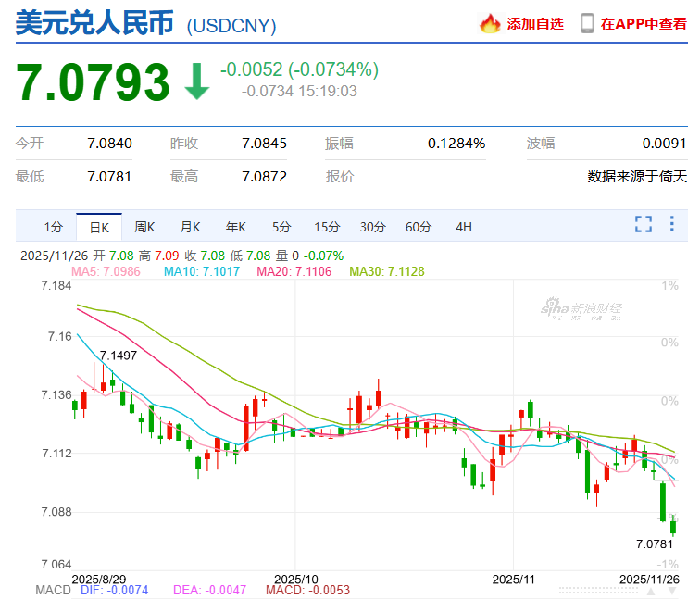This screenshot has width=700, height=599.
Task: Switch to the 1分 chart tab
Action: [x=53, y=227]
